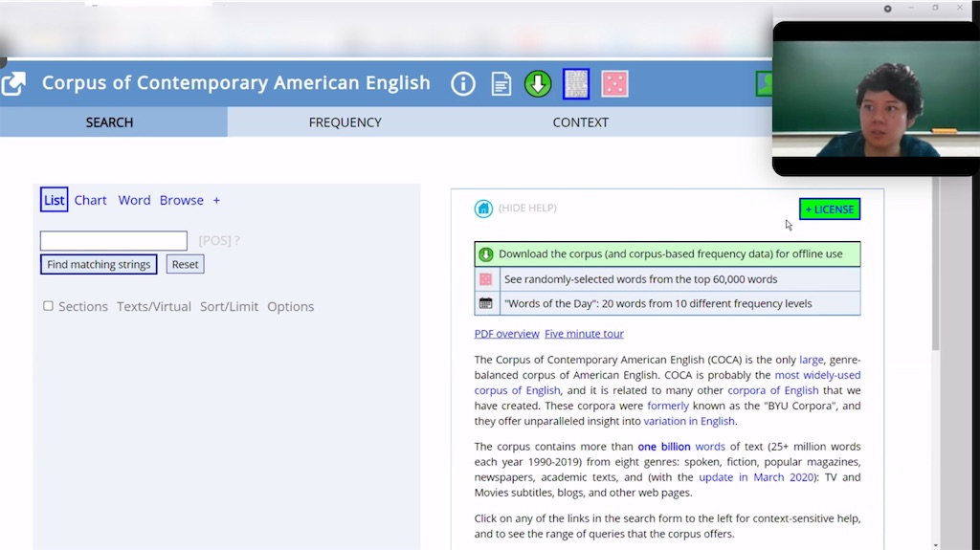Switch to the FREQUENCY tab

coord(345,122)
